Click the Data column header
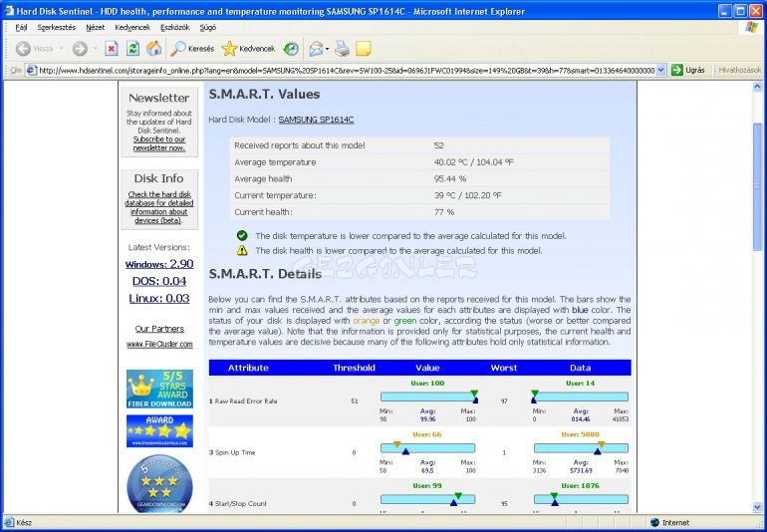Screen dimensions: 767x532 580,368
